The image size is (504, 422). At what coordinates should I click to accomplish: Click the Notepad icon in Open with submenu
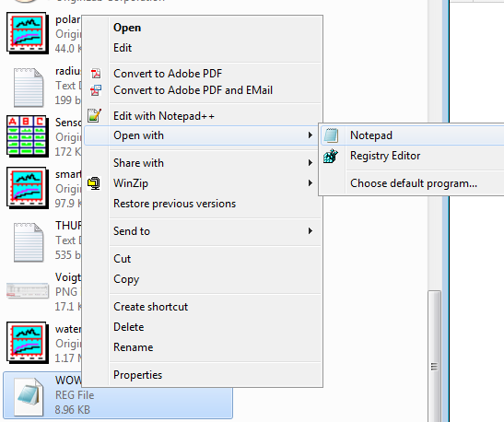click(x=331, y=135)
